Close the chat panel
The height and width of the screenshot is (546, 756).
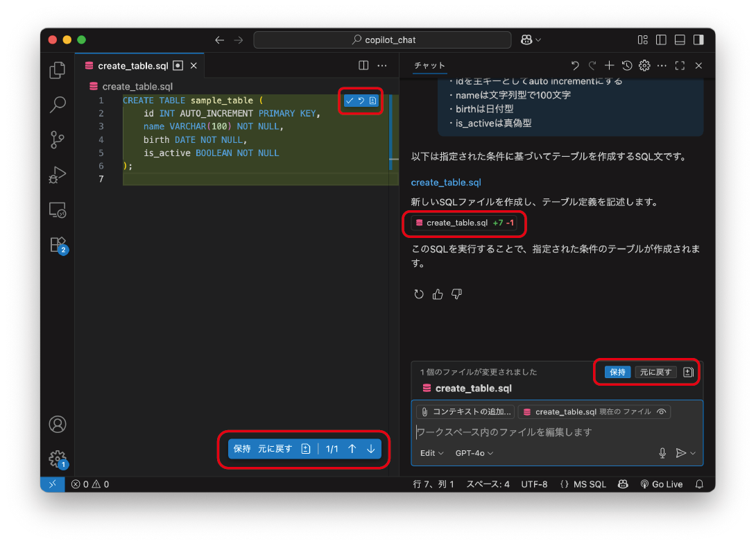tap(698, 66)
